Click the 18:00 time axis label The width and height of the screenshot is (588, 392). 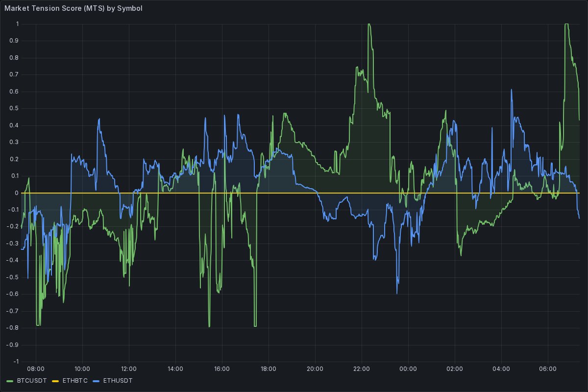click(x=269, y=369)
